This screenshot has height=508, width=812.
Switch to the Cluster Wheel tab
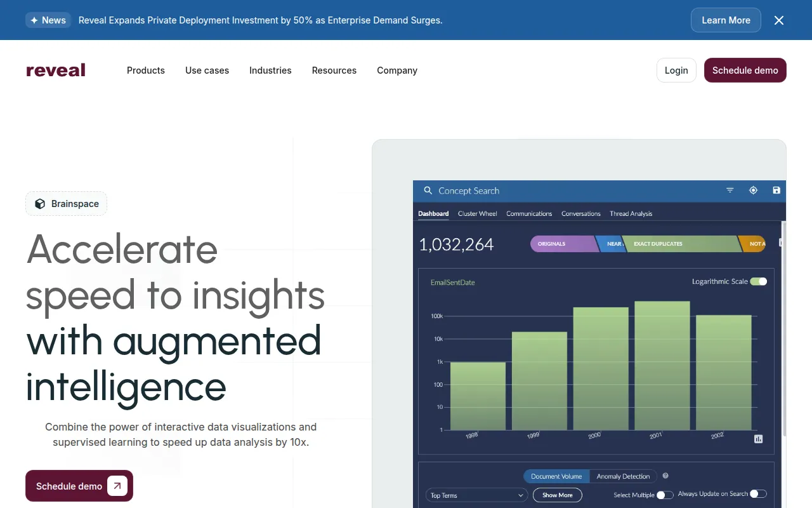click(x=478, y=213)
